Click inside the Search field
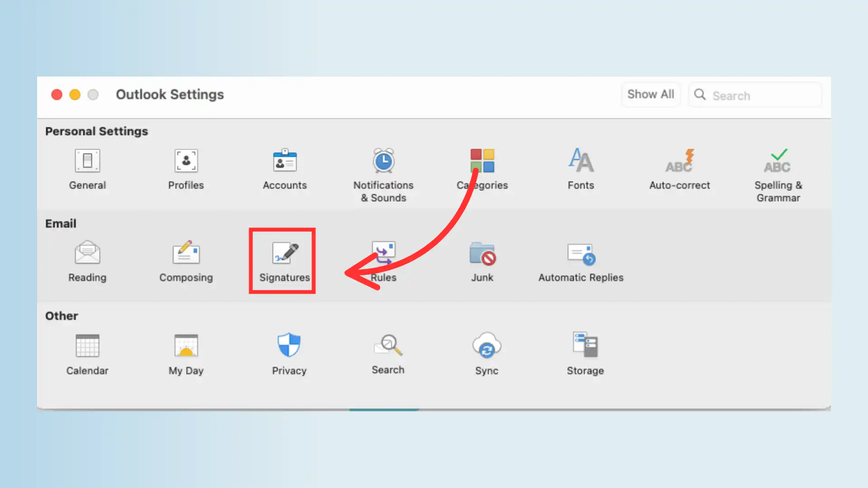Screen dimensions: 868x488 point(755,95)
